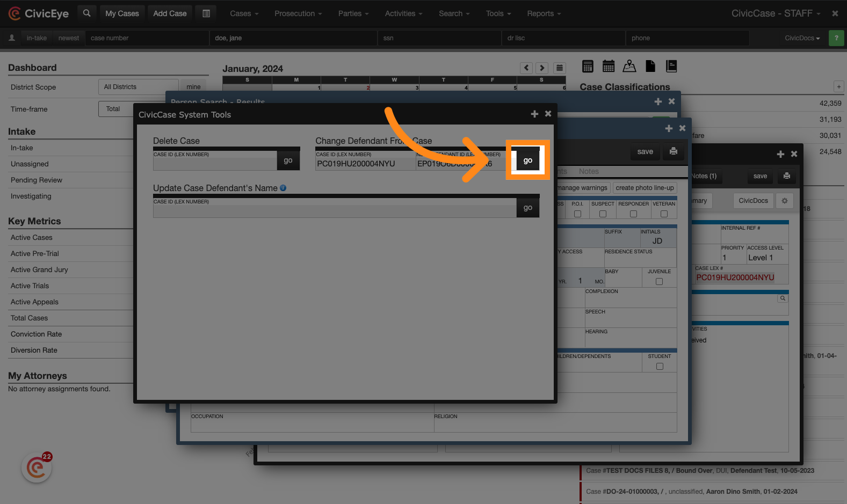The width and height of the screenshot is (847, 504).
Task: Click the CivicDocs button in case window
Action: tap(753, 201)
